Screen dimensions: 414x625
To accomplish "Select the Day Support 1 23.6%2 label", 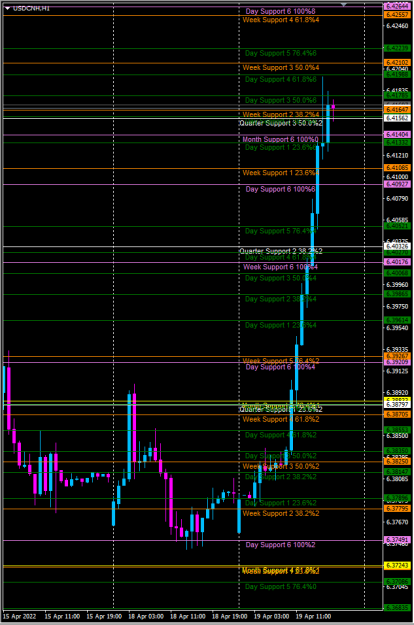I will pos(281,503).
